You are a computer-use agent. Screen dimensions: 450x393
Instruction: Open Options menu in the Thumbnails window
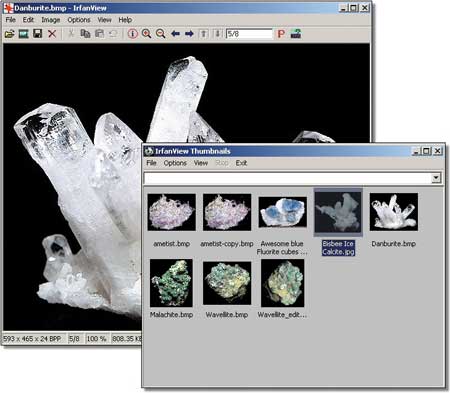pos(175,163)
